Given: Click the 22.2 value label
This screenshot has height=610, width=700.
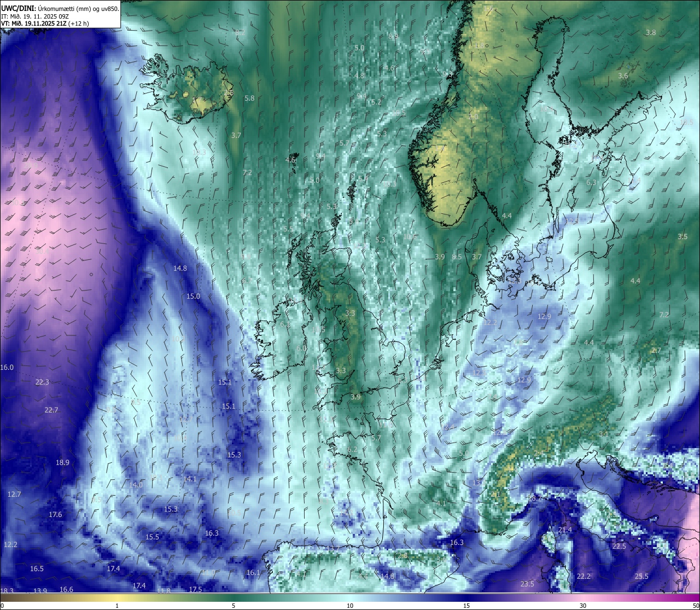Looking at the screenshot, I should 584,576.
